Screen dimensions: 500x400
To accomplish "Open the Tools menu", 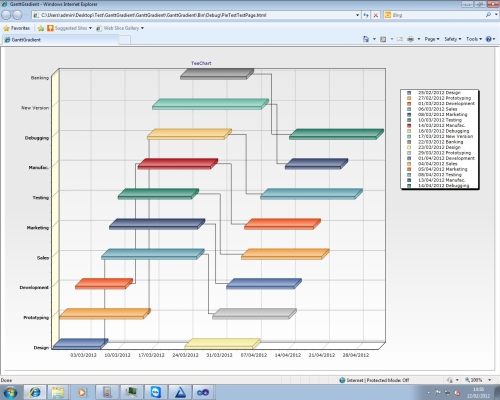I will (x=474, y=39).
